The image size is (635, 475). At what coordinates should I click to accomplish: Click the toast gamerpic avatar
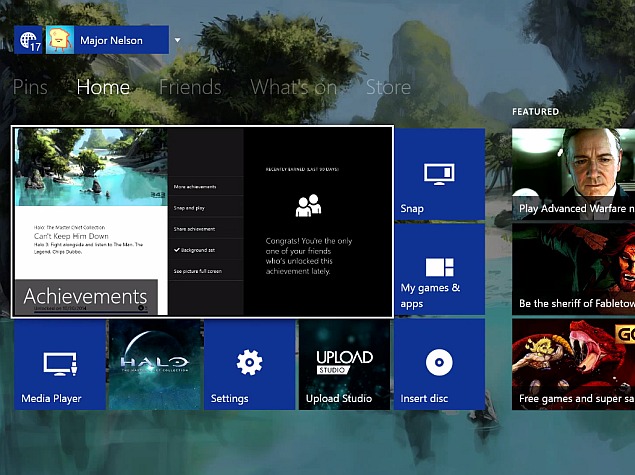coord(60,40)
